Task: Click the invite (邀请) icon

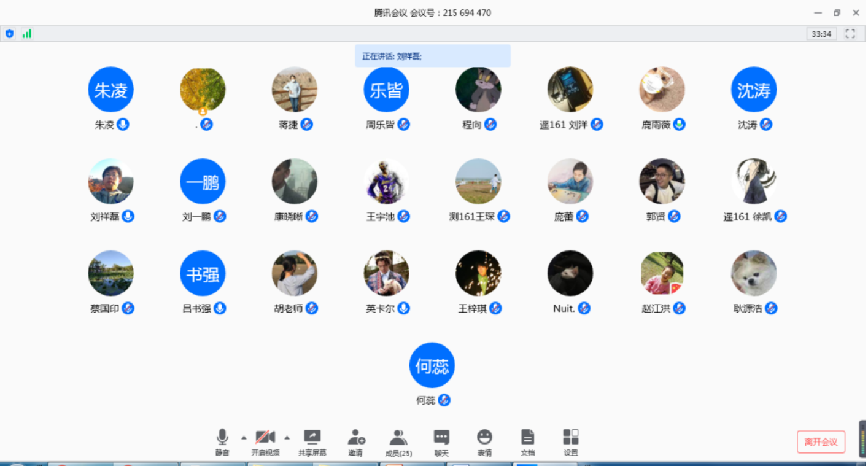Action: (355, 442)
